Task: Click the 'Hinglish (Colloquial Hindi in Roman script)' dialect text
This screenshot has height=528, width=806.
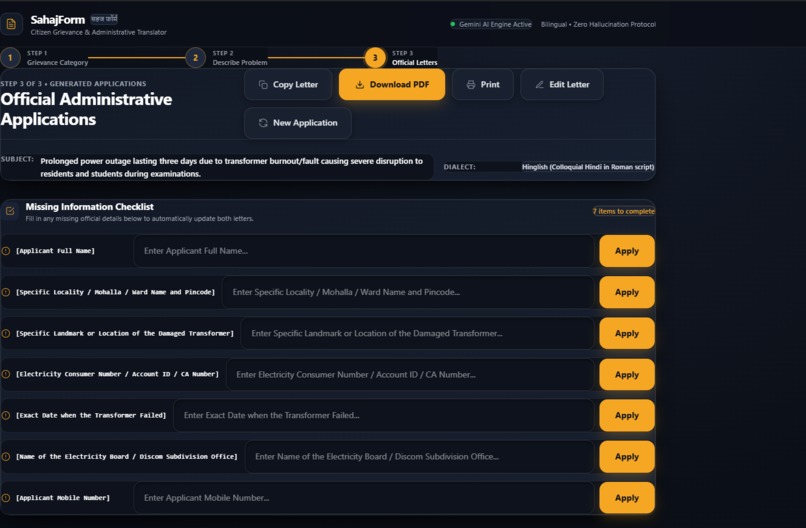Action: pyautogui.click(x=588, y=167)
